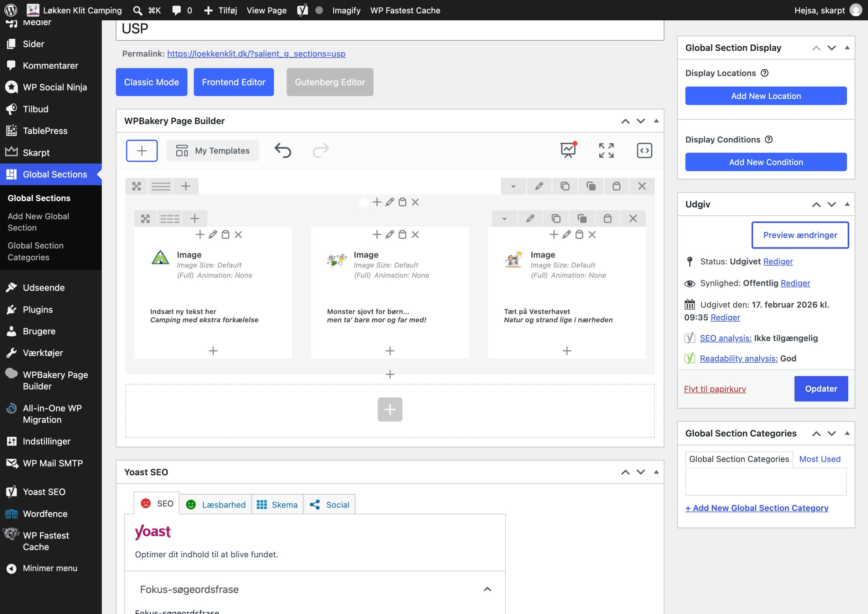Switch to the Læsbarhed tab
This screenshot has height=614, width=868.
point(216,505)
